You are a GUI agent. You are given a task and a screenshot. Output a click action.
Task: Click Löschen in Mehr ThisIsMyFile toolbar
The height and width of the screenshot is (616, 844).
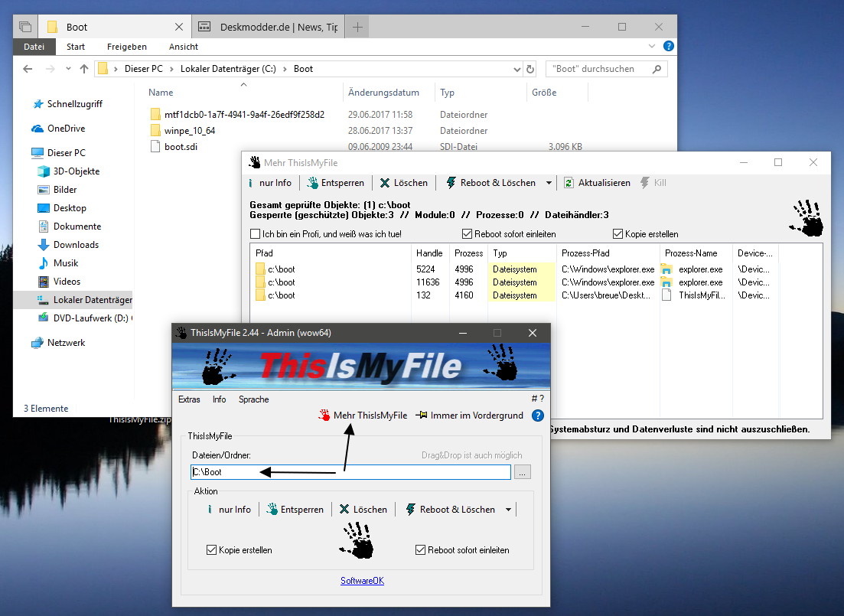click(404, 183)
